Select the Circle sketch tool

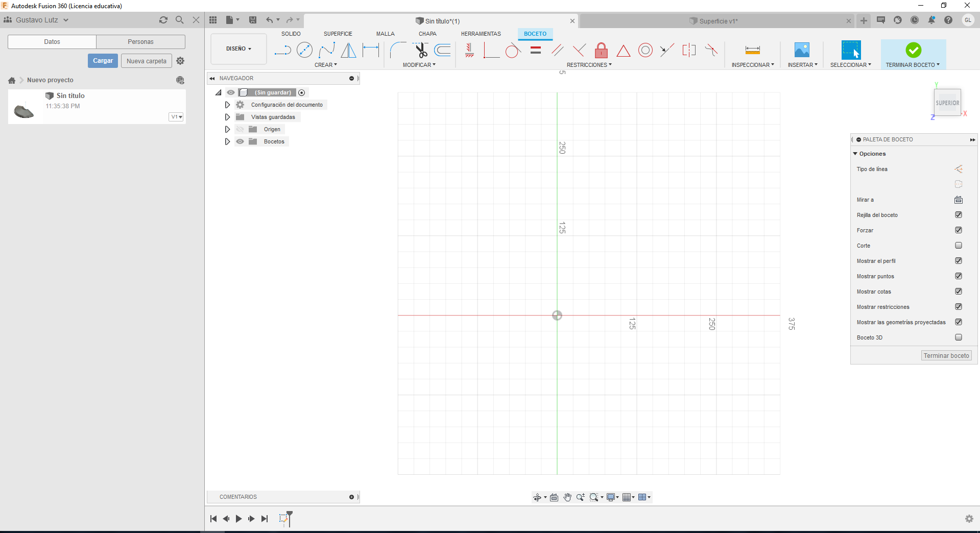tap(304, 50)
